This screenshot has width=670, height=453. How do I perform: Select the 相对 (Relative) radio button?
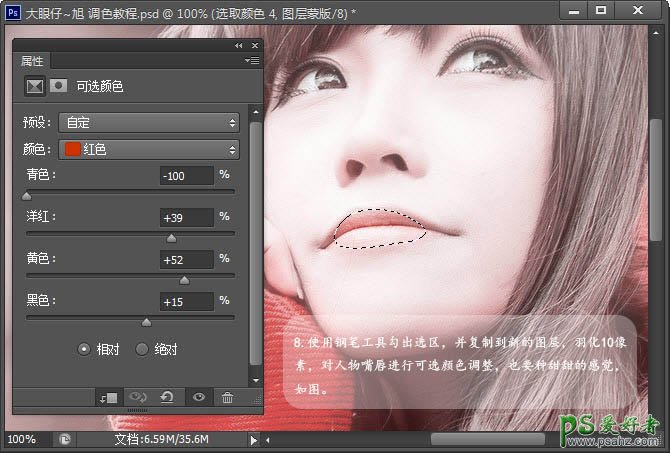(84, 349)
